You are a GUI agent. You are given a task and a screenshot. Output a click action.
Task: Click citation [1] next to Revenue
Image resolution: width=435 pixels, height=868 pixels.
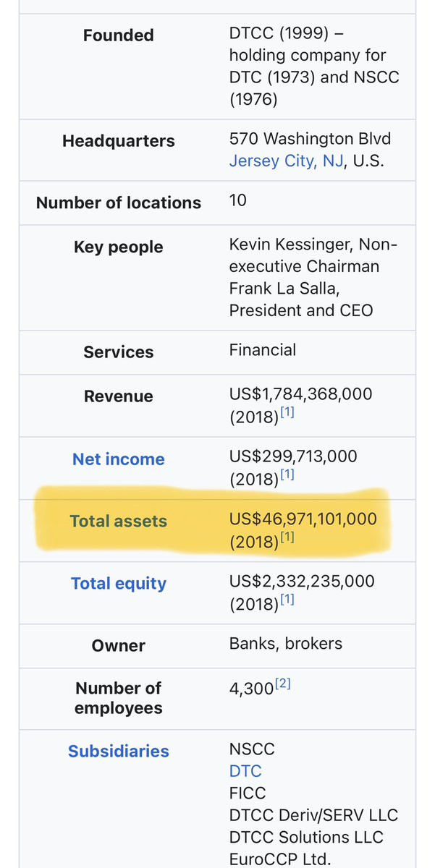(287, 413)
